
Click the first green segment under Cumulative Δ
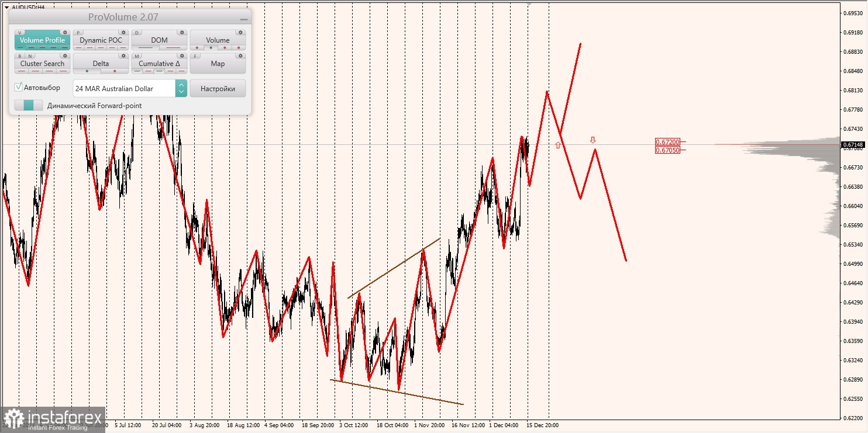137,71
